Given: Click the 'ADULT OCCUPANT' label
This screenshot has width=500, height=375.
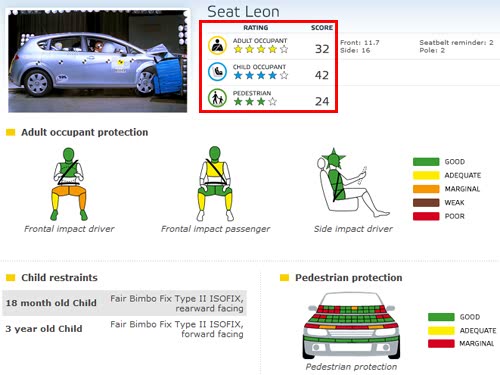Looking at the screenshot, I should tap(260, 41).
